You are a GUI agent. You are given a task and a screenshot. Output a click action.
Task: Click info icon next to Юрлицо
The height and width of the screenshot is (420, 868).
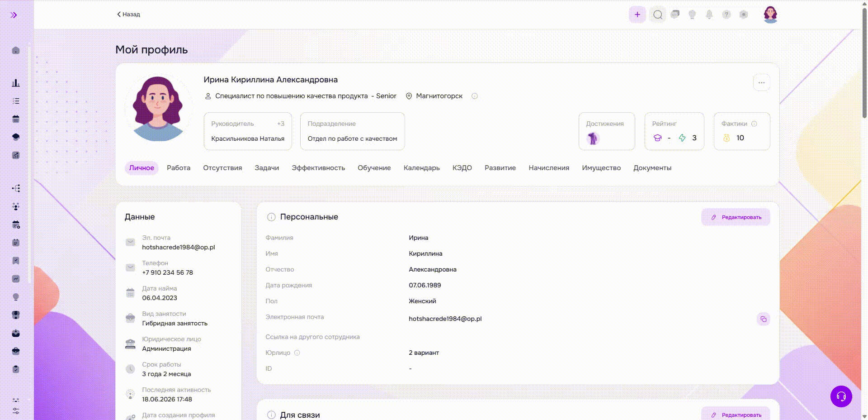tap(297, 353)
